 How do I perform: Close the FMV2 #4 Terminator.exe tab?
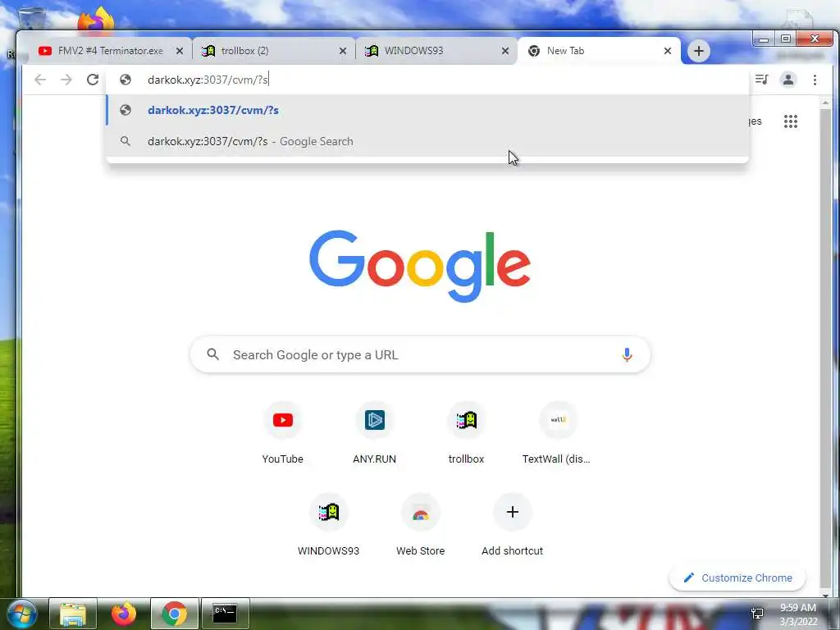pyautogui.click(x=180, y=51)
